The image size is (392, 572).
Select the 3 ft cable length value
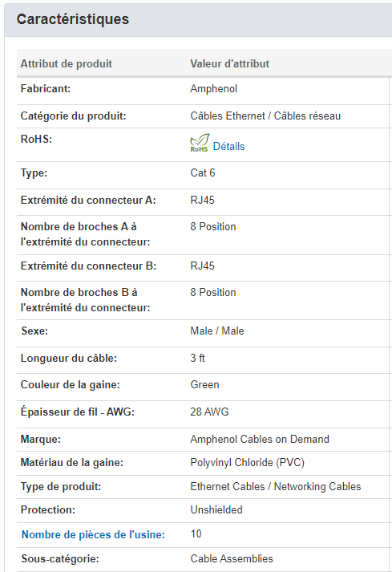(198, 358)
